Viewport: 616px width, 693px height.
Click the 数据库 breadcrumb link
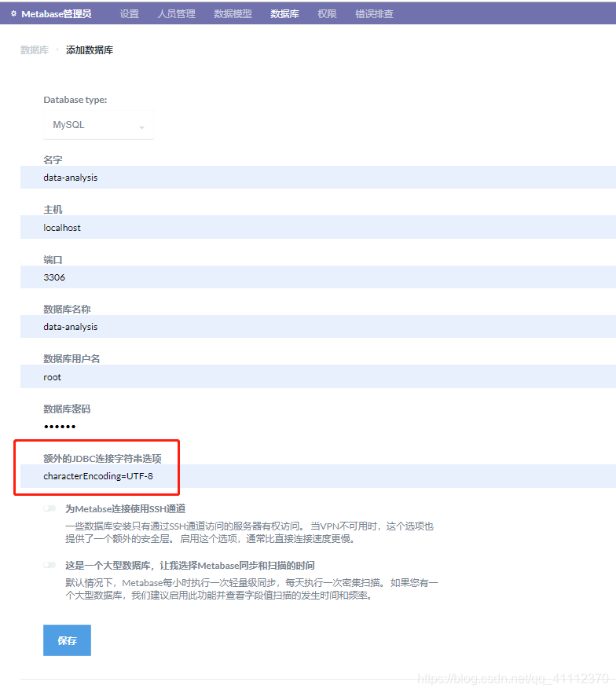click(x=35, y=50)
